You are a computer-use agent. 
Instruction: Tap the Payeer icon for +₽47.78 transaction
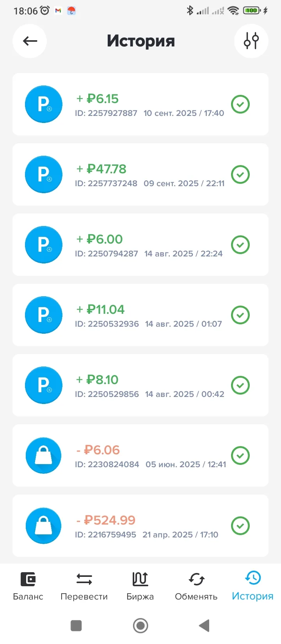click(x=44, y=174)
